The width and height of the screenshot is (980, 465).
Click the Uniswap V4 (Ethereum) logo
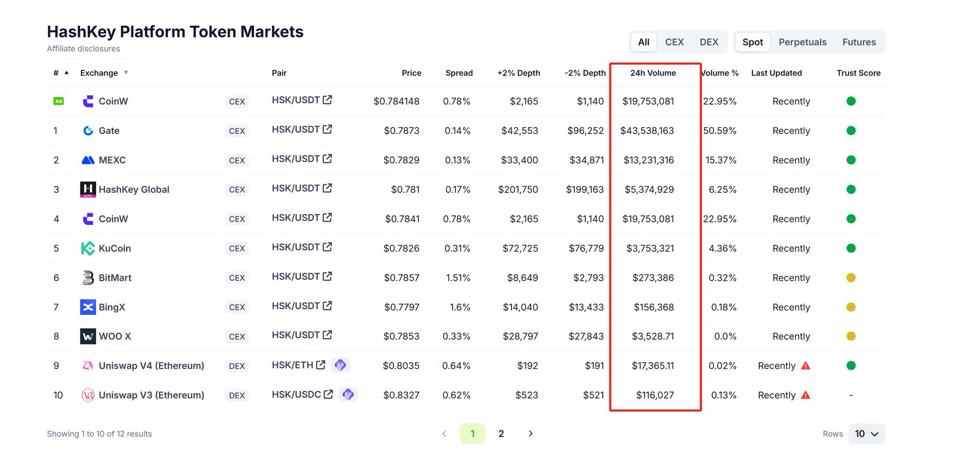click(88, 366)
